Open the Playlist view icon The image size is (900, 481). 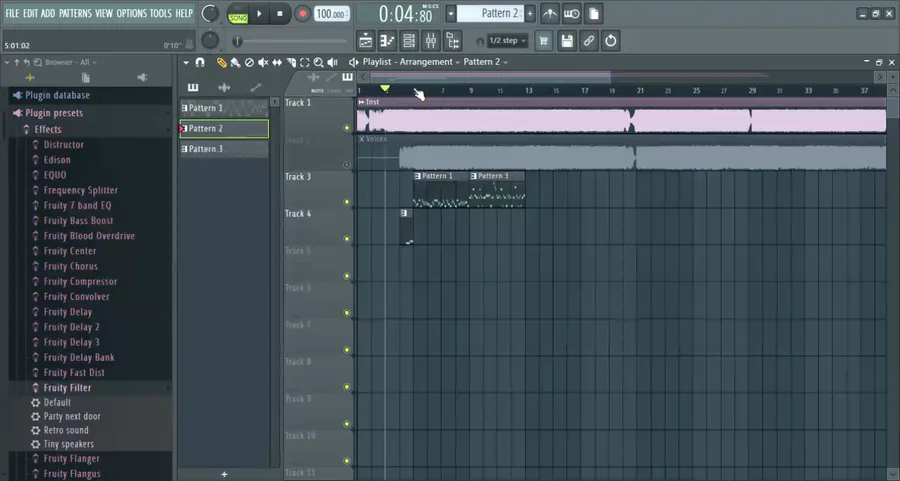[x=366, y=41]
